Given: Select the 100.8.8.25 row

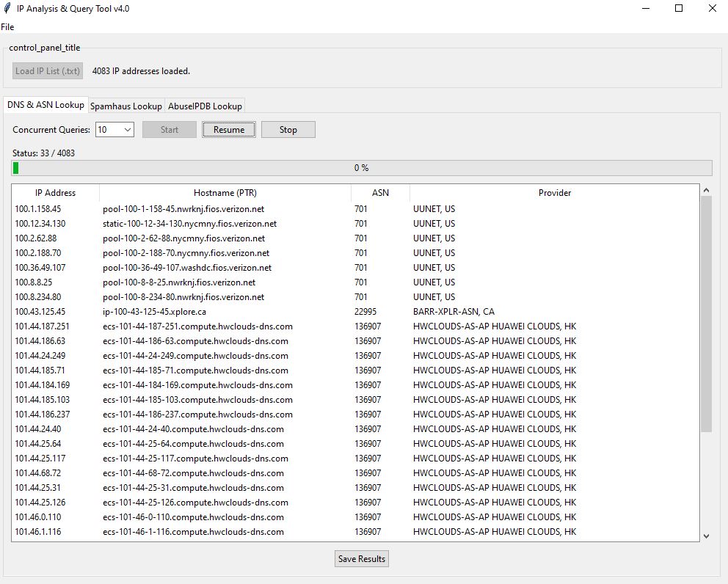Looking at the screenshot, I should point(355,282).
